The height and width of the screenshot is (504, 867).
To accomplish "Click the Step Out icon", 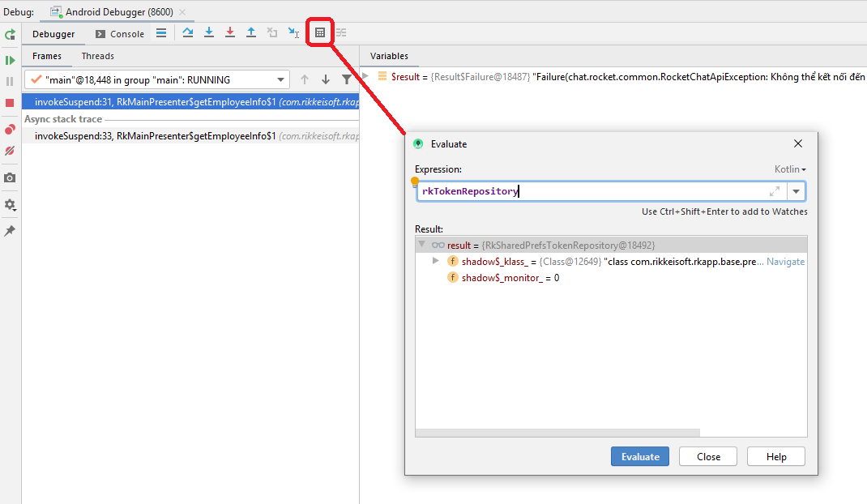I will [x=251, y=32].
